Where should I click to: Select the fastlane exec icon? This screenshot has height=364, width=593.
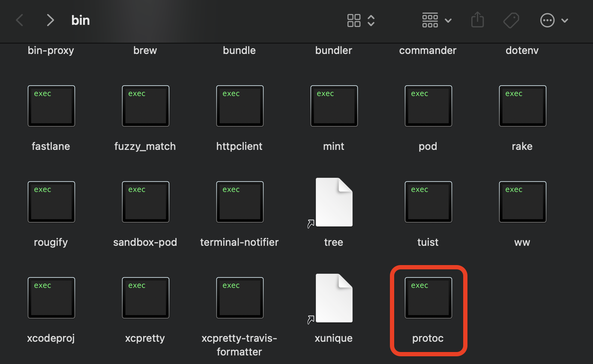click(x=51, y=106)
